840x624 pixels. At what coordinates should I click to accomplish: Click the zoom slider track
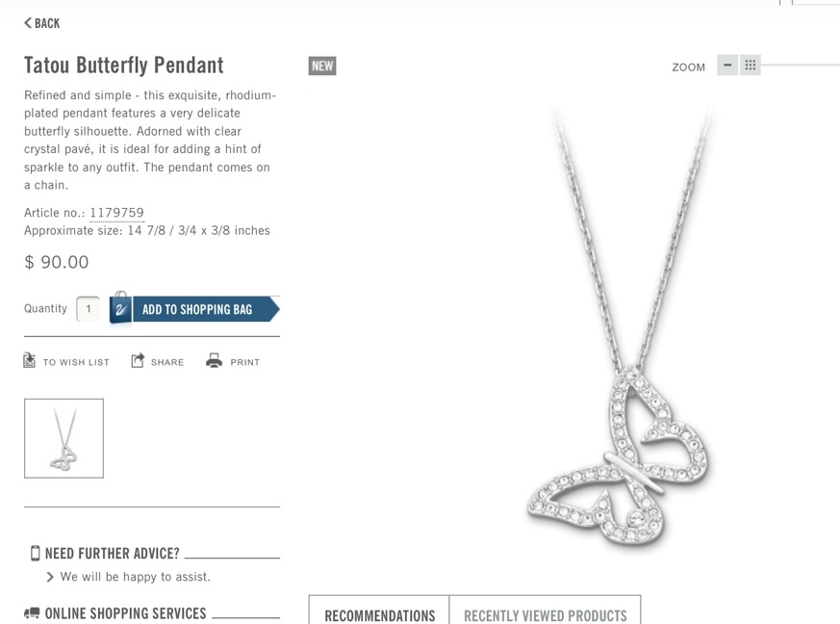coord(801,65)
